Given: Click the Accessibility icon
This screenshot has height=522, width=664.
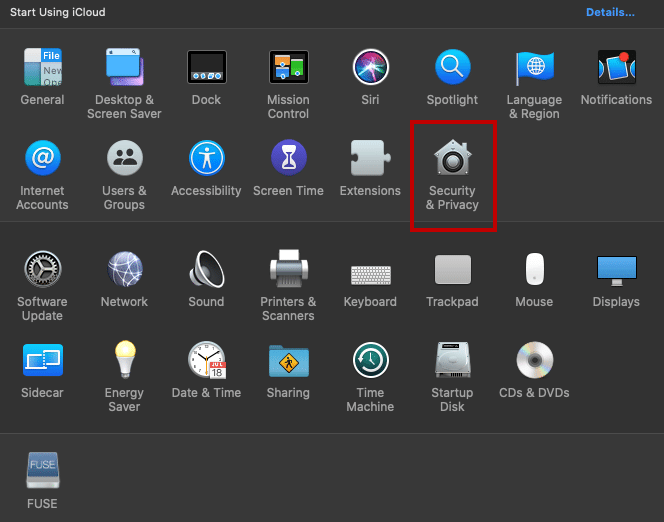Looking at the screenshot, I should (x=206, y=159).
